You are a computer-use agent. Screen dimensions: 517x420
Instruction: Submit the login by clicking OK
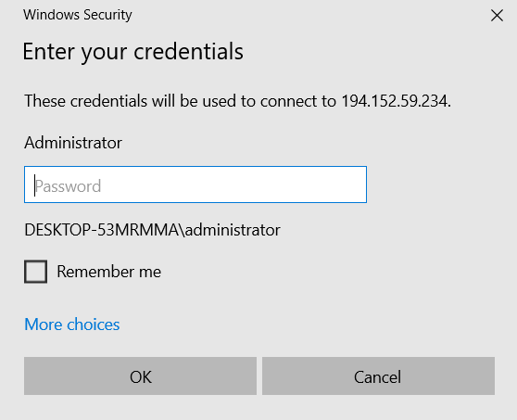pos(140,375)
